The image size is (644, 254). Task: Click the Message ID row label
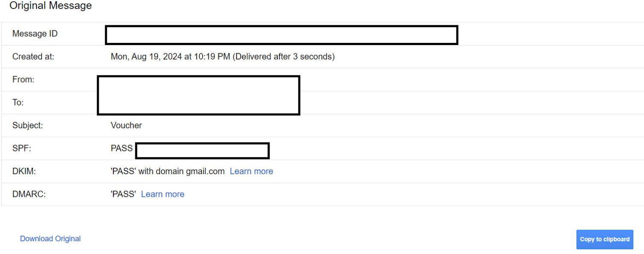pyautogui.click(x=35, y=33)
